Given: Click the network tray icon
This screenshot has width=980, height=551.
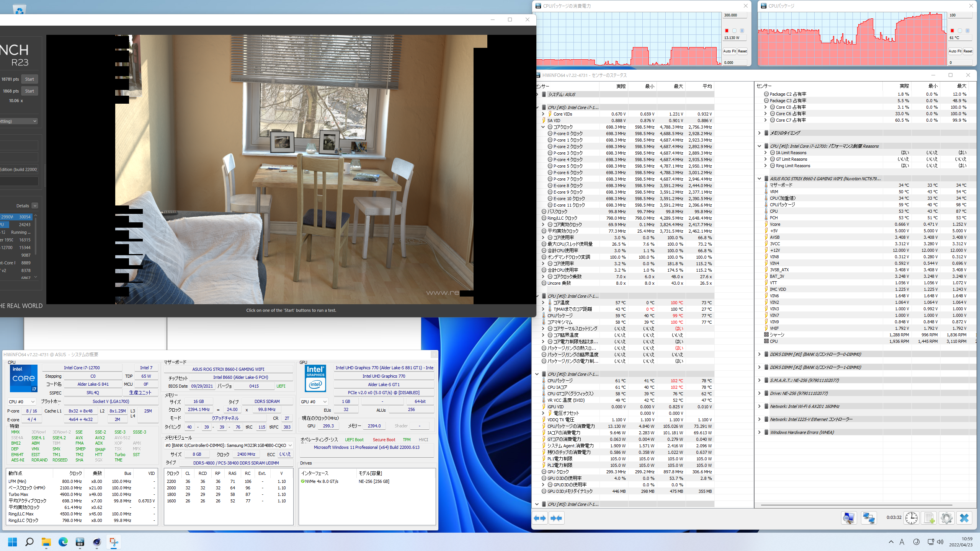Looking at the screenshot, I should tap(931, 542).
